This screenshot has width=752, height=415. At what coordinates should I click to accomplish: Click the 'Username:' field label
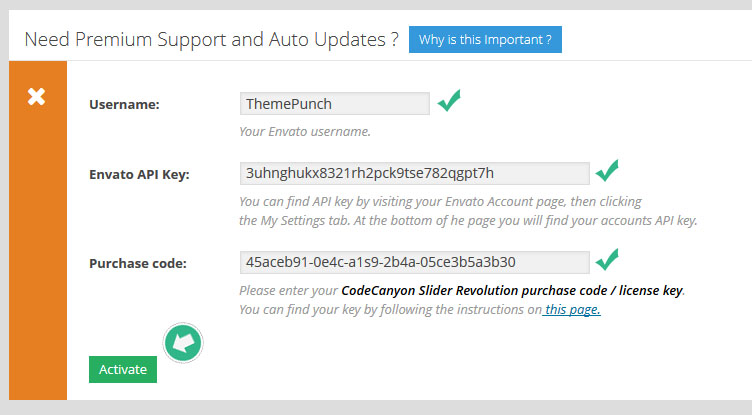(x=124, y=104)
